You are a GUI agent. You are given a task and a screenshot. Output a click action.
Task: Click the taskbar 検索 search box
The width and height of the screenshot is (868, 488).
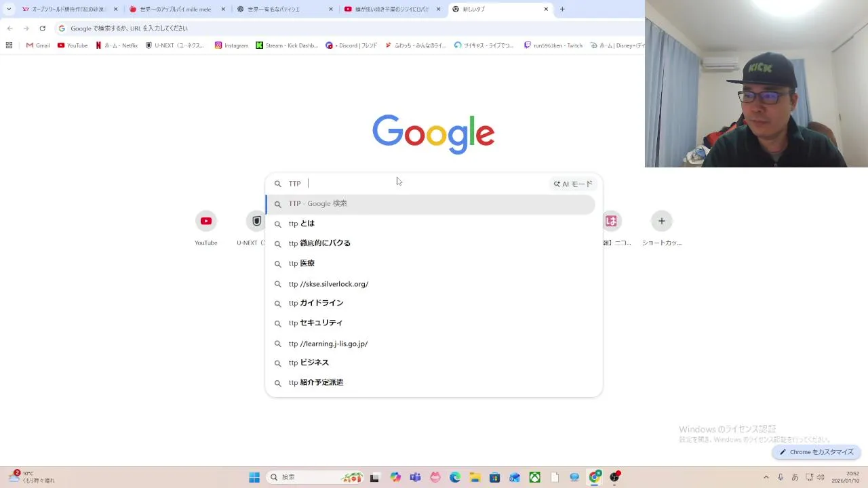pyautogui.click(x=315, y=477)
